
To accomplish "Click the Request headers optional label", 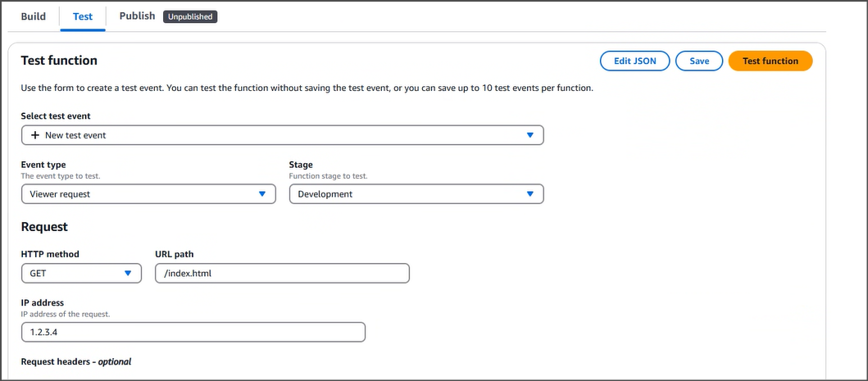I will coord(75,361).
